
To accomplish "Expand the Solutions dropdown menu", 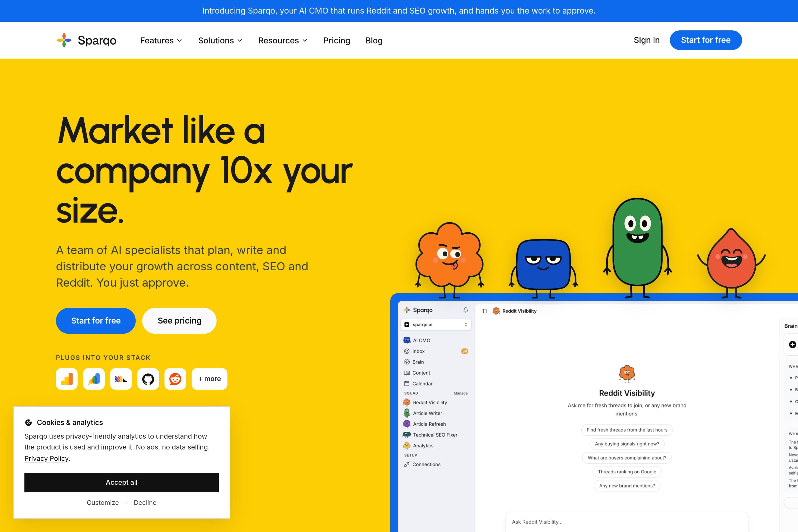I will tap(220, 40).
